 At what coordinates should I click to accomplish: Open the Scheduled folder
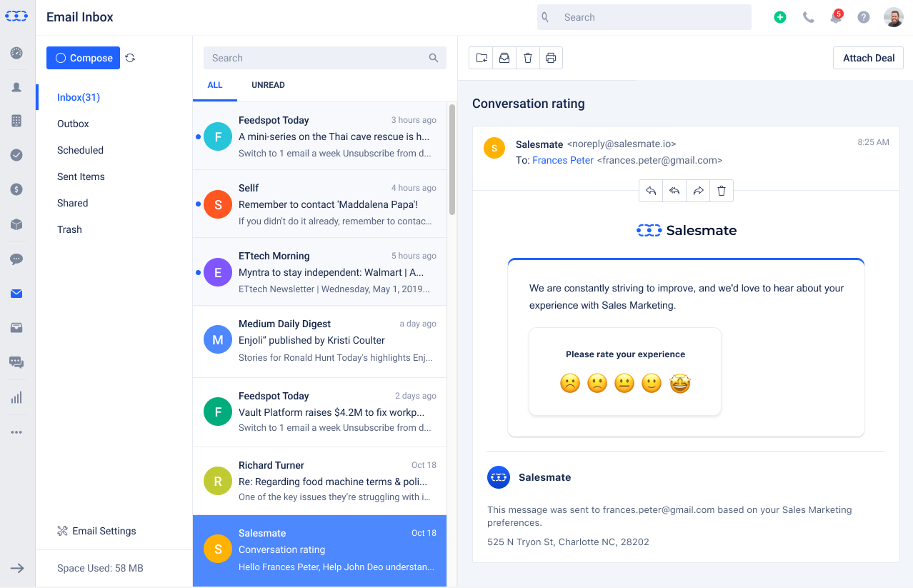tap(80, 150)
